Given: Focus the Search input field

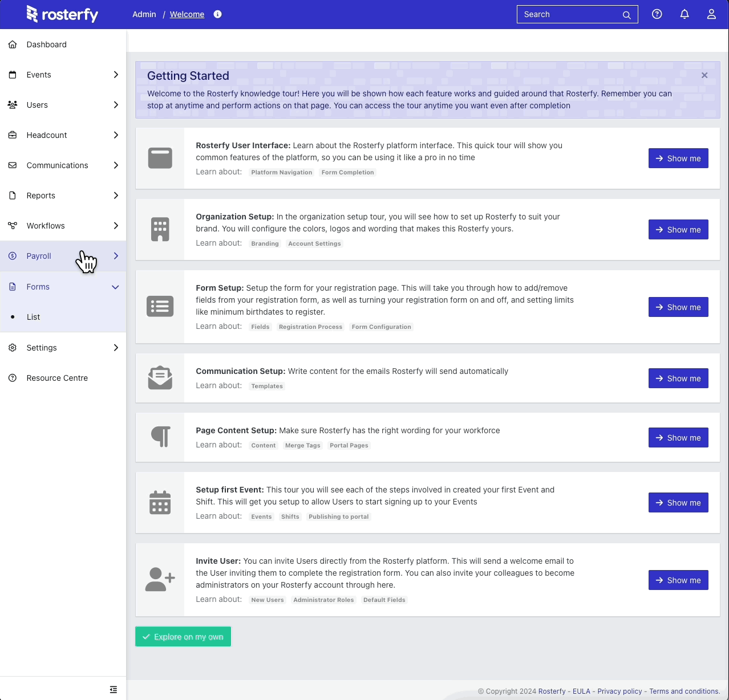Looking at the screenshot, I should pyautogui.click(x=577, y=14).
